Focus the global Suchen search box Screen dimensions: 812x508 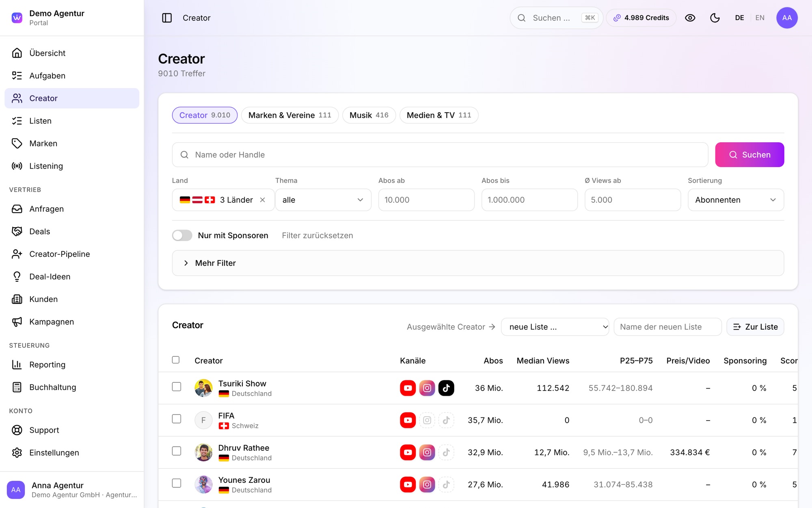[x=557, y=18]
